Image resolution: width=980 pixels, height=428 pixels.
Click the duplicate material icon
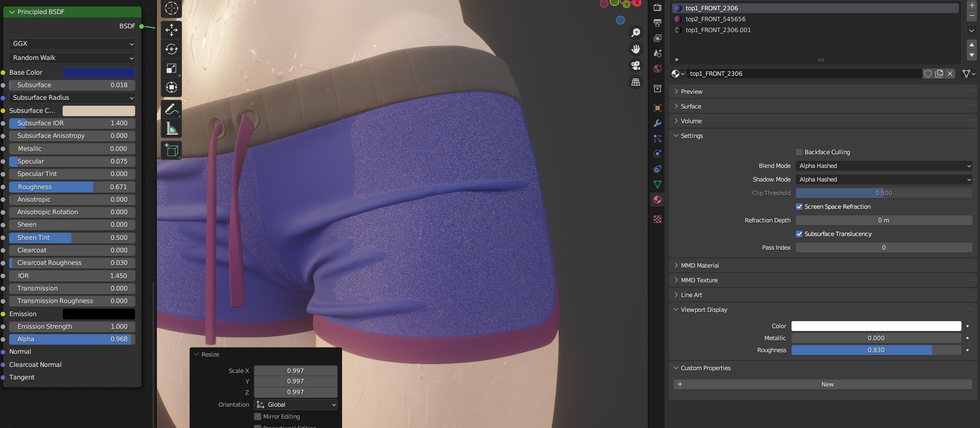coord(939,74)
